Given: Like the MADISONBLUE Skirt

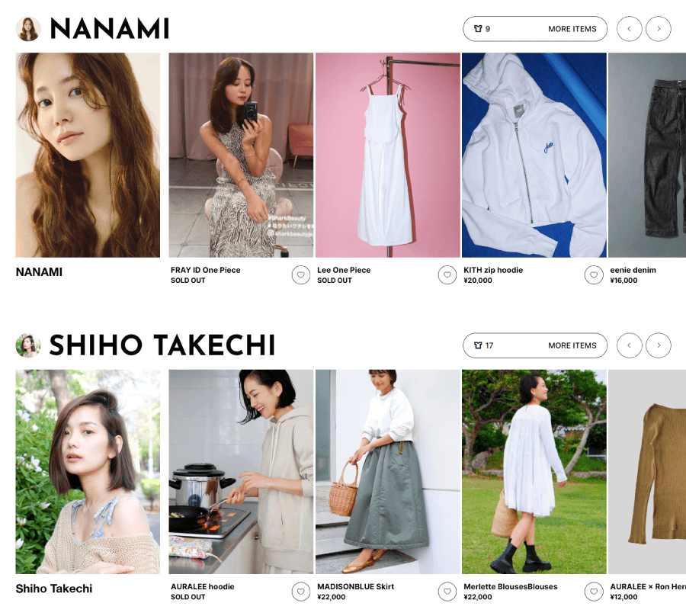Looking at the screenshot, I should (x=447, y=592).
